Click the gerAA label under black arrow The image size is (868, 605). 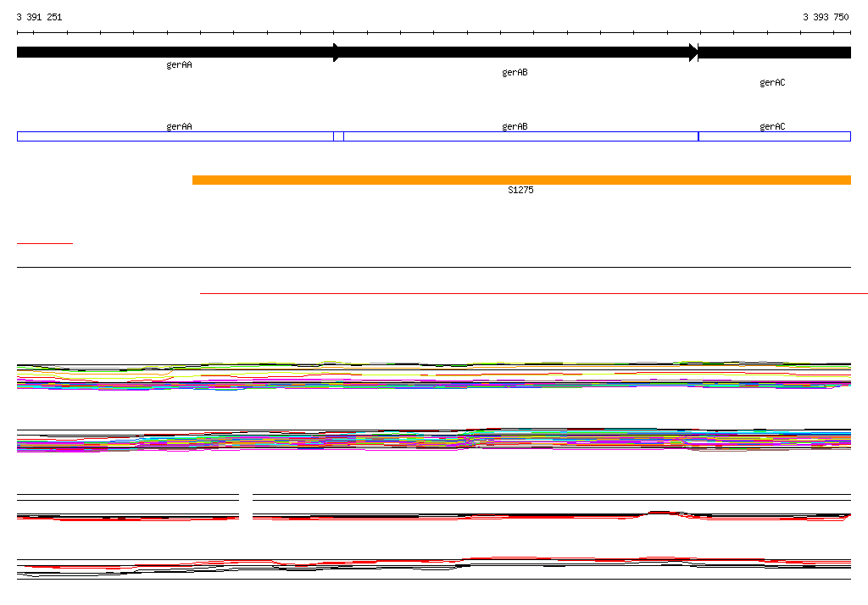pos(180,64)
